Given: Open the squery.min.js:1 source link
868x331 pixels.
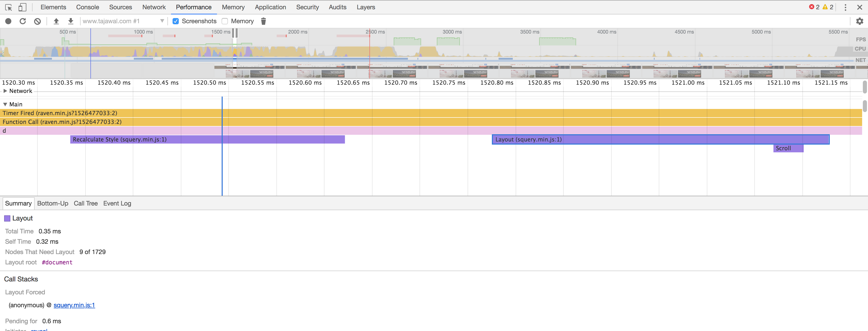Looking at the screenshot, I should tap(74, 305).
